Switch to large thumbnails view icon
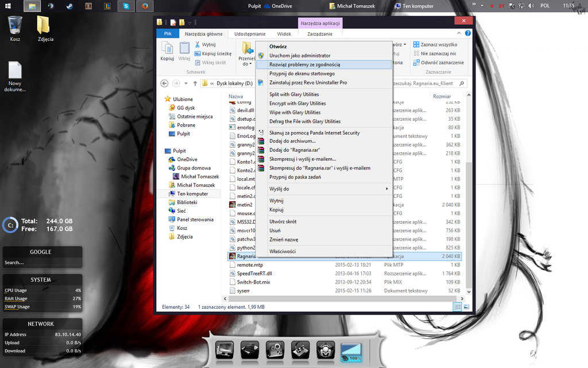588x368 pixels. [466, 307]
